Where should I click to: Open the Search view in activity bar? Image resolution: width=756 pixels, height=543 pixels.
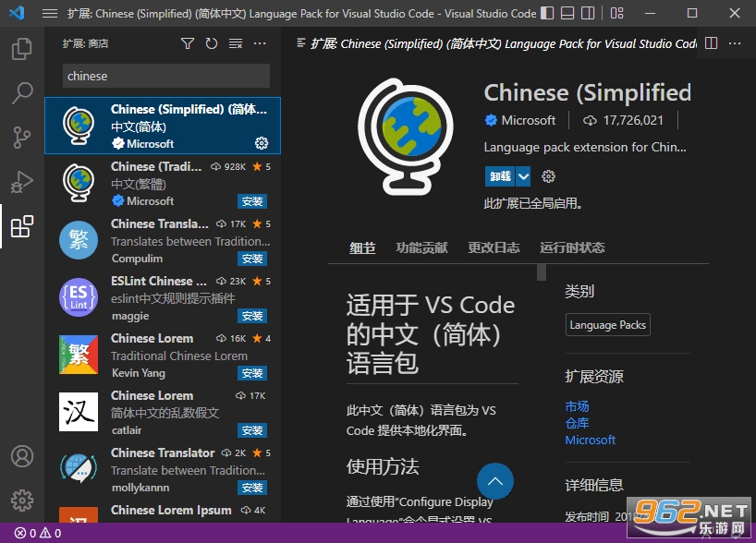point(21,92)
